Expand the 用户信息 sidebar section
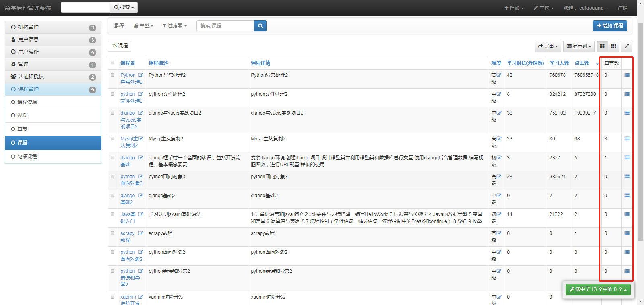 53,39
